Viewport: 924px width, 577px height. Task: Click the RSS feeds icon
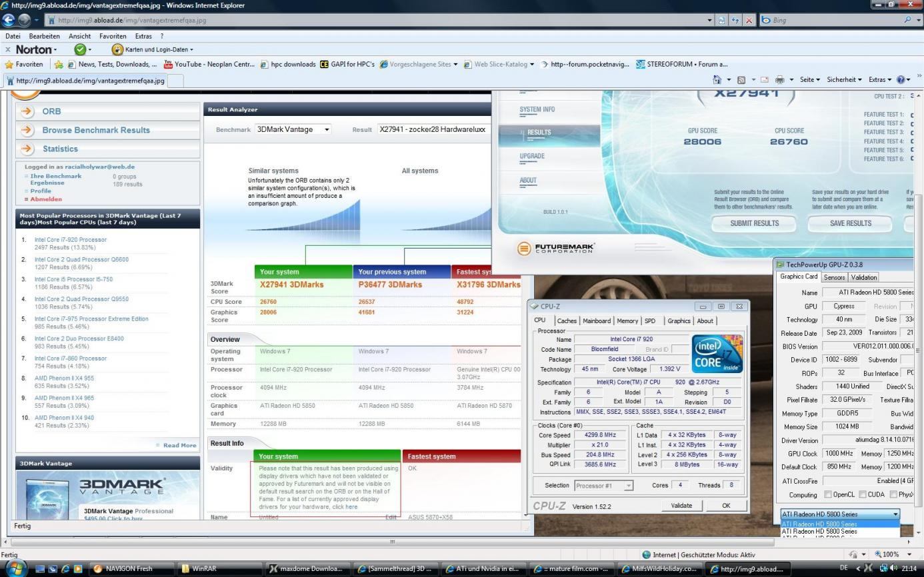(x=741, y=79)
